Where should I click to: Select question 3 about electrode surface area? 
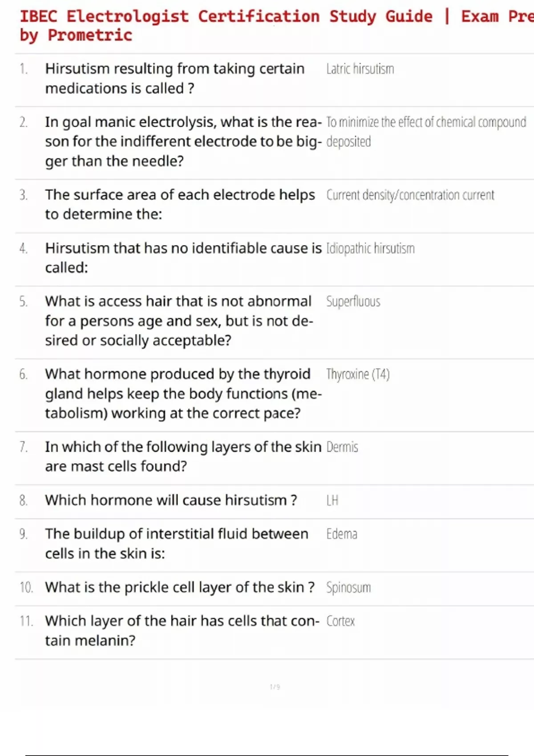[x=180, y=204]
